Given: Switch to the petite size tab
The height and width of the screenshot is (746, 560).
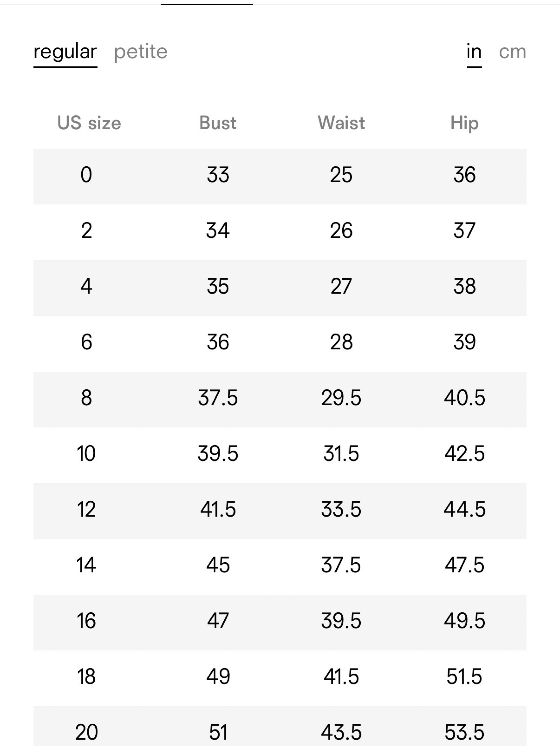Looking at the screenshot, I should [141, 52].
